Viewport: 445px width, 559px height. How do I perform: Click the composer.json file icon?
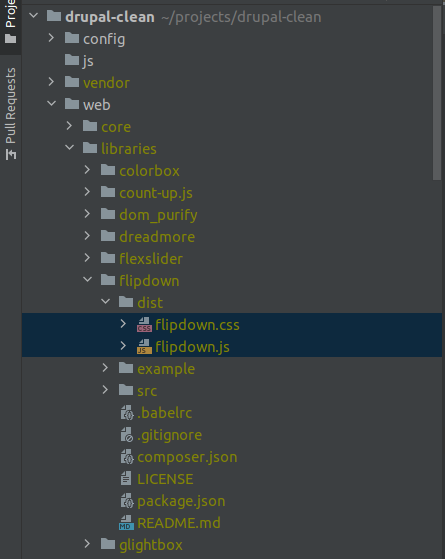tap(127, 457)
